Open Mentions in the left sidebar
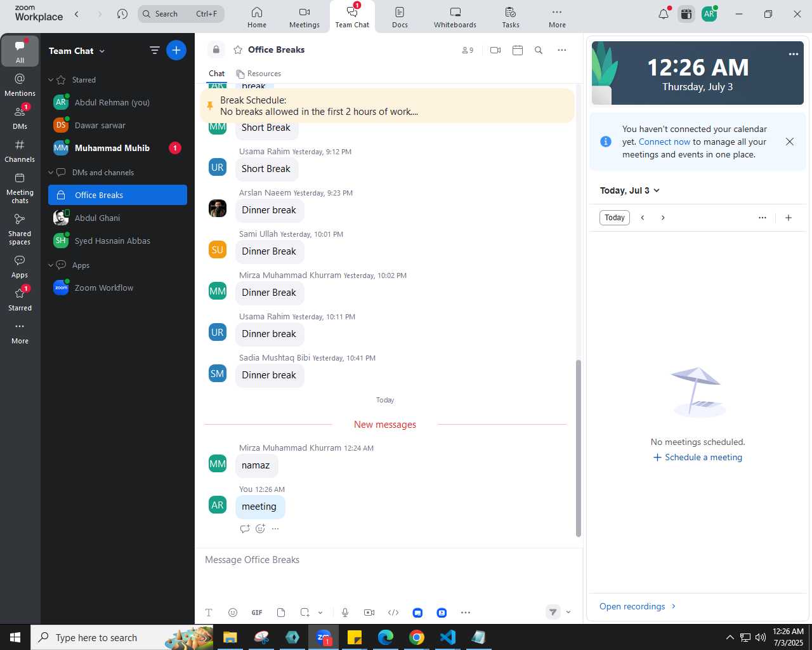 pos(20,85)
